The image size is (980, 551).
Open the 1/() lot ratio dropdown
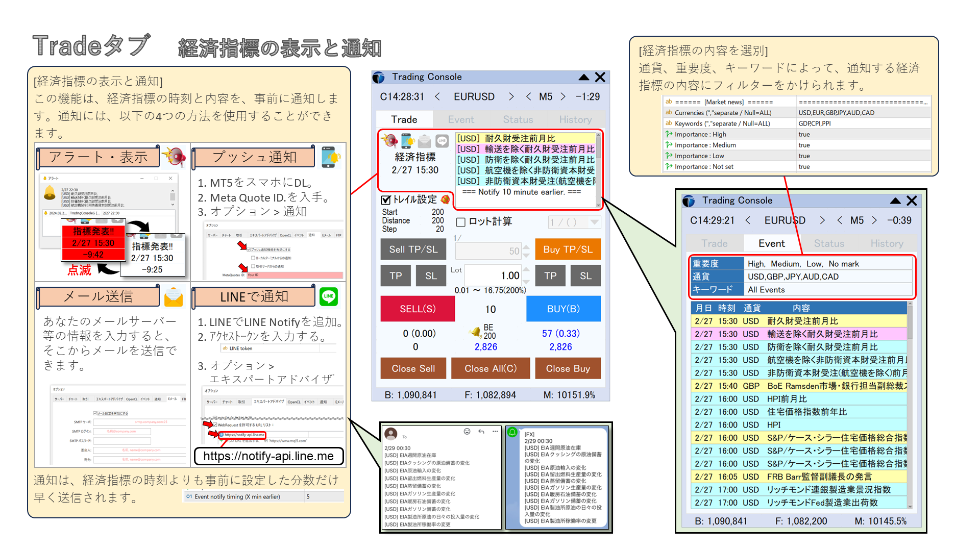595,222
